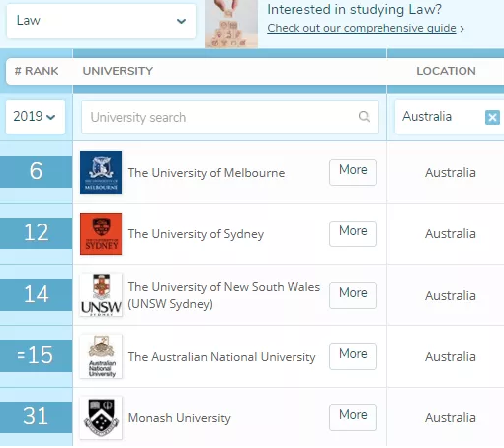This screenshot has width=504, height=448.
Task: Open The University of Sydney name link
Action: tap(196, 234)
